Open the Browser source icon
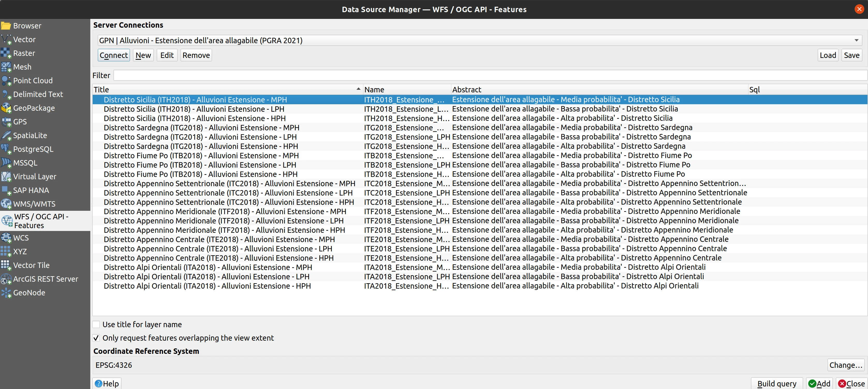The image size is (868, 389). tap(6, 26)
